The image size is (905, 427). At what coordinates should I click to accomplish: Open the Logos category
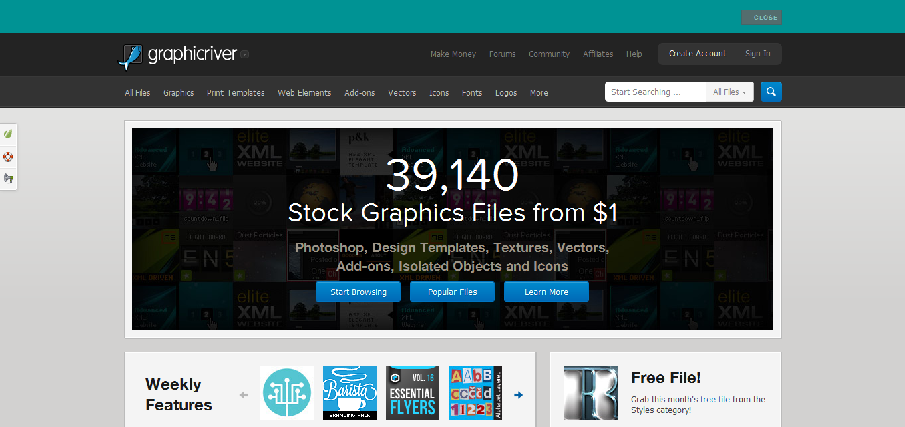506,92
